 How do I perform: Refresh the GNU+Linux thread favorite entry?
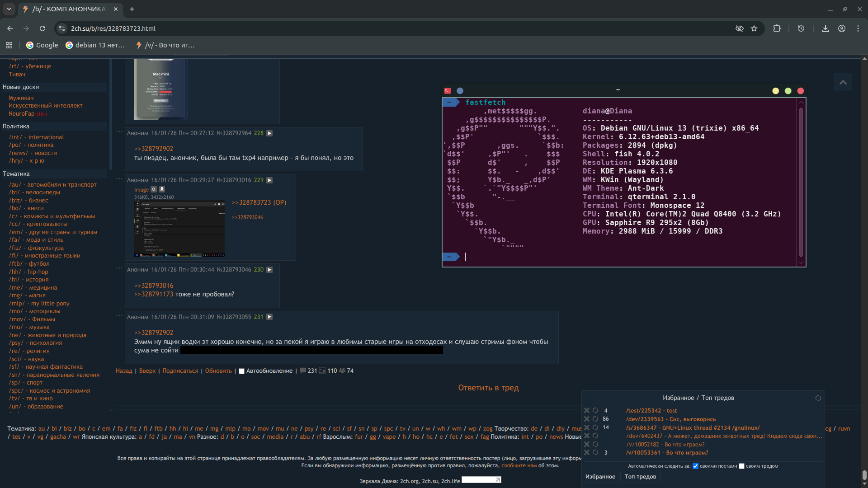595,427
